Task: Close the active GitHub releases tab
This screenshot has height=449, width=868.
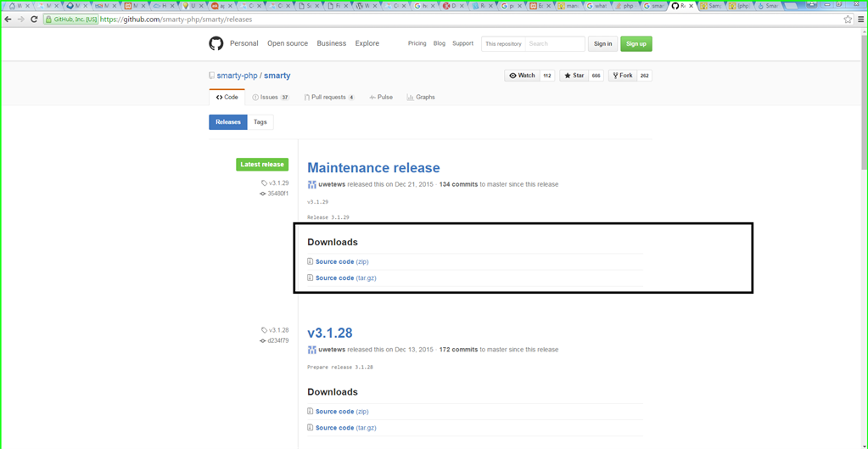Action: point(691,6)
